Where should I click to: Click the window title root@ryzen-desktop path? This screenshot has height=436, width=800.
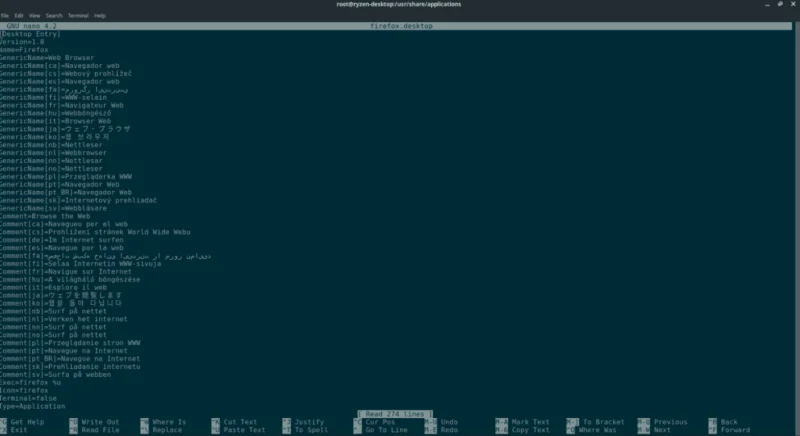pyautogui.click(x=398, y=4)
